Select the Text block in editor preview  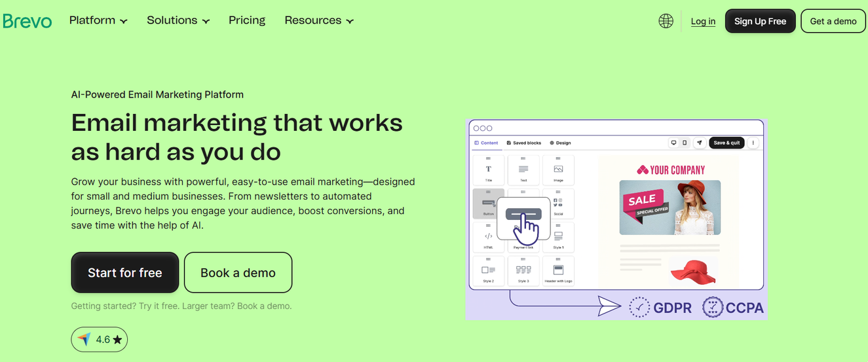pyautogui.click(x=523, y=170)
